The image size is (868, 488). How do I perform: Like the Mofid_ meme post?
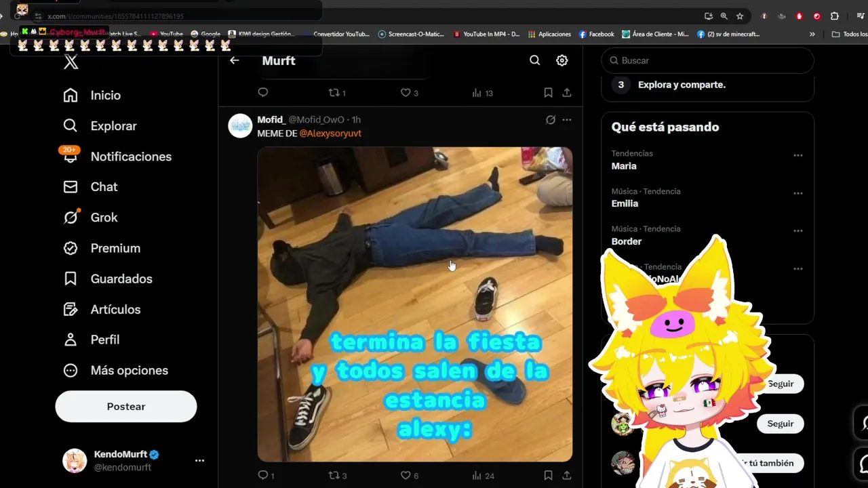(x=409, y=476)
